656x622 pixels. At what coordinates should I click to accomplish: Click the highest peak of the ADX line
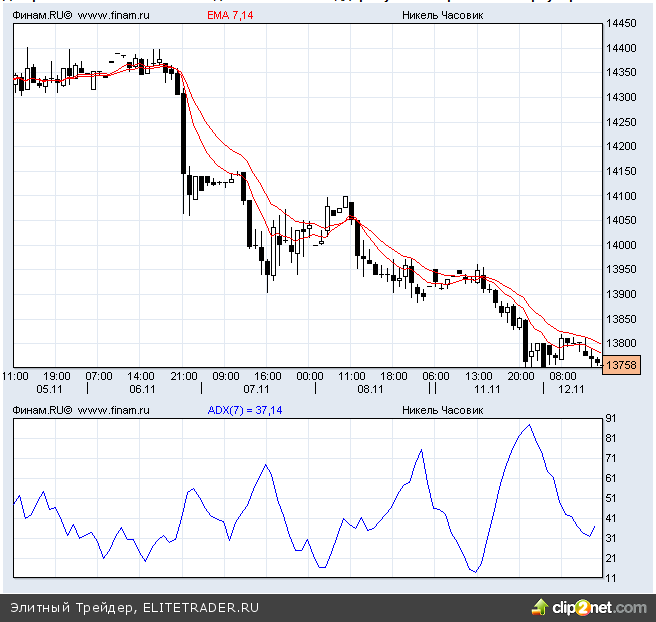click(529, 425)
